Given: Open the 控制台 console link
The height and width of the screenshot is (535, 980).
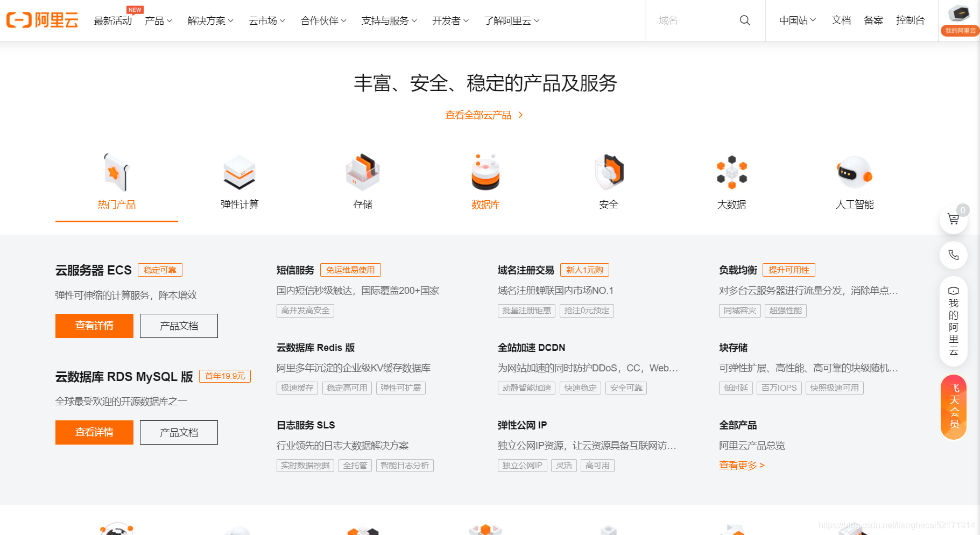Looking at the screenshot, I should click(x=910, y=20).
